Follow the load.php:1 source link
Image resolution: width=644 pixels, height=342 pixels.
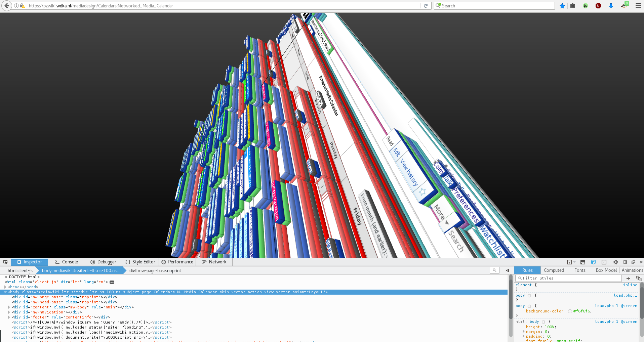tap(626, 295)
